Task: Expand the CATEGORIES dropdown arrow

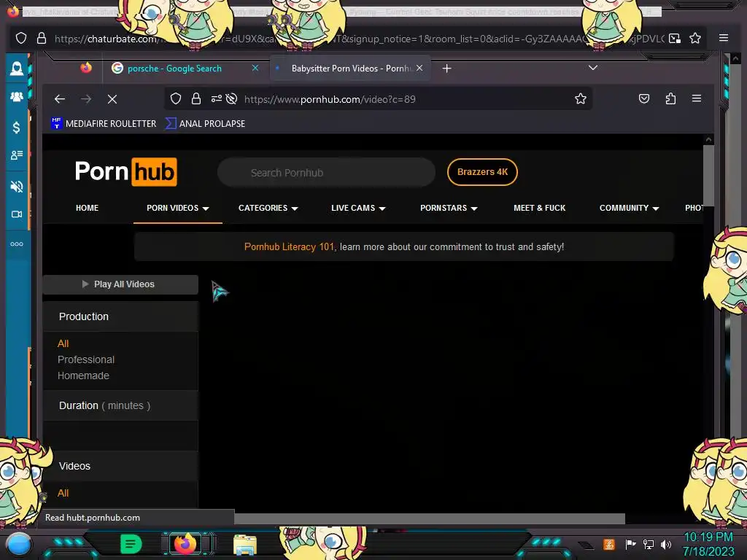Action: point(295,209)
